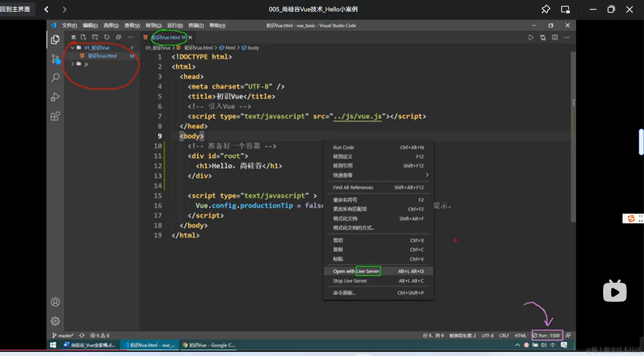Click the back arrow in the title bar
The image size is (644, 356).
coord(46,9)
